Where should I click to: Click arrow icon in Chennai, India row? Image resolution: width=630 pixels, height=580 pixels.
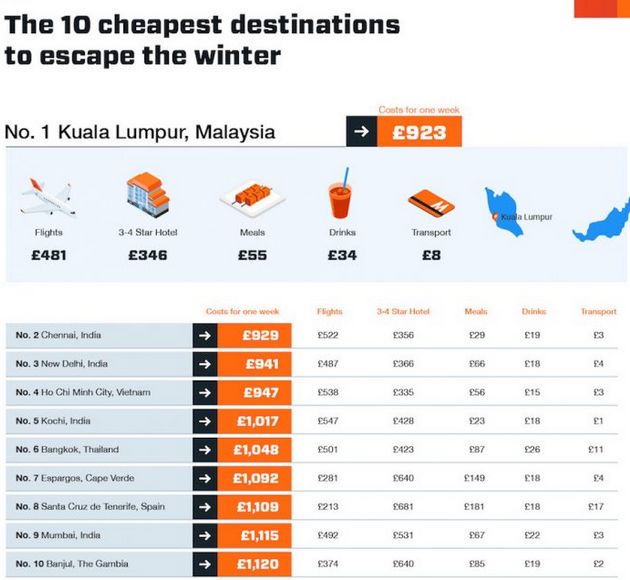tap(205, 335)
